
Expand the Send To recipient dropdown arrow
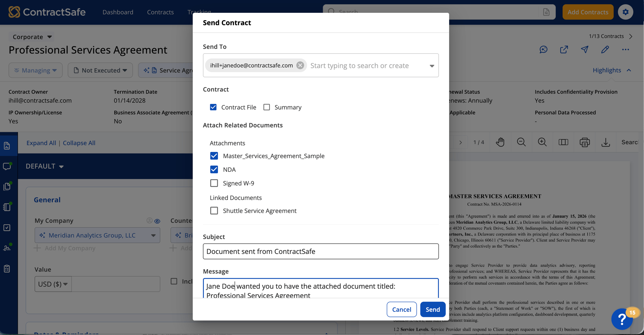432,66
